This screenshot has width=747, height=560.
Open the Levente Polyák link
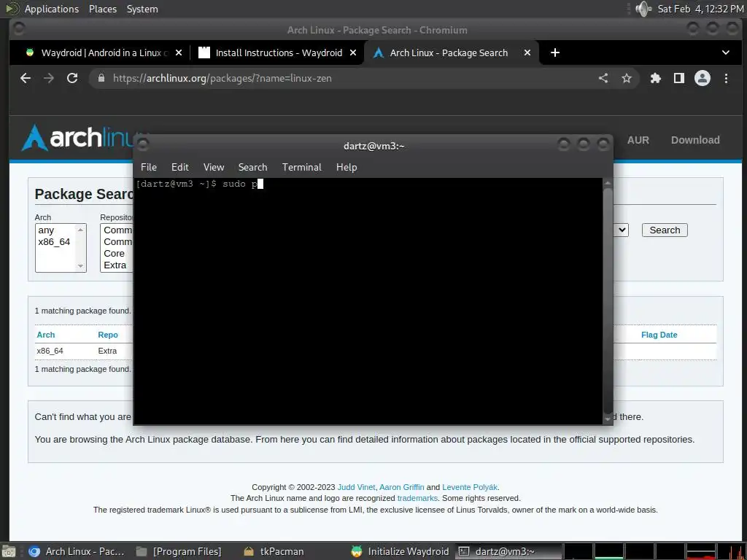(470, 487)
